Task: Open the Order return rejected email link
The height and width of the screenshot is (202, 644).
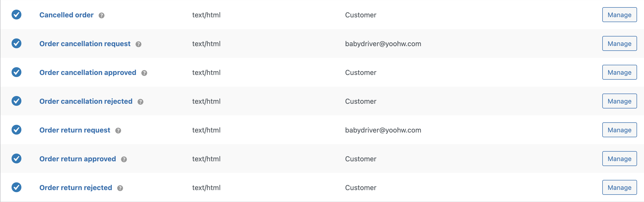Action: coord(76,188)
